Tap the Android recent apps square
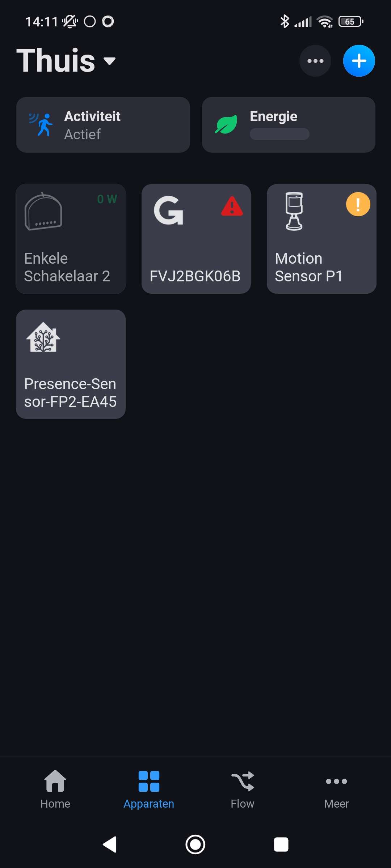 [x=281, y=845]
